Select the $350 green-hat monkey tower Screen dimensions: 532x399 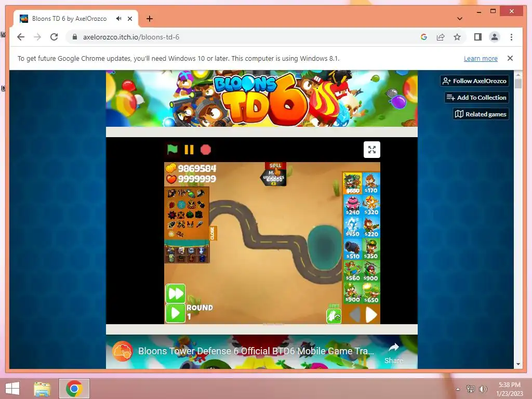coord(371,249)
